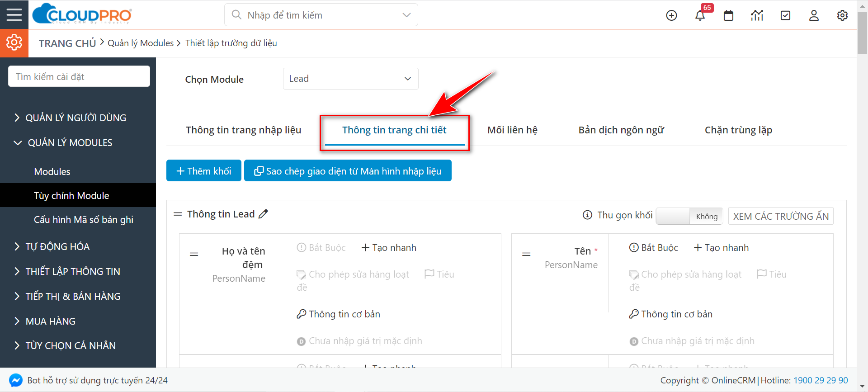Open Mối liên hệ tab
Viewport: 868px width, 392px height.
pos(512,130)
